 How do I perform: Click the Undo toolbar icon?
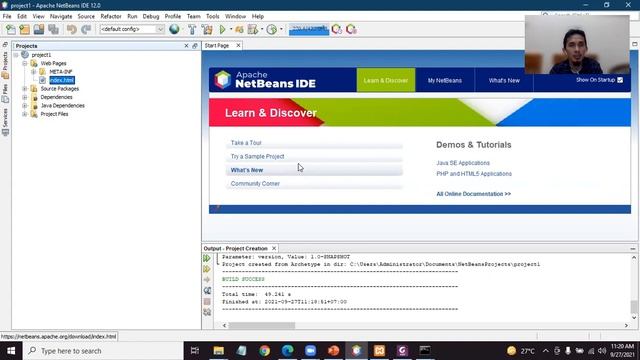click(x=71, y=29)
